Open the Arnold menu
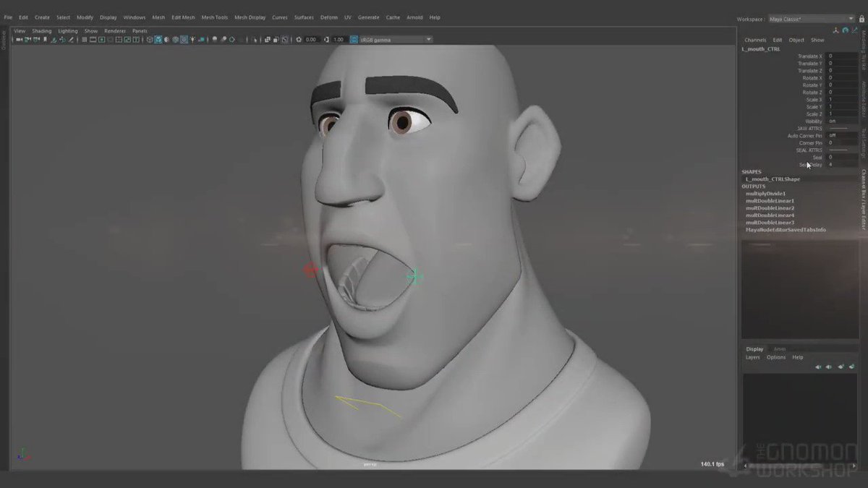The image size is (868, 488). point(414,17)
